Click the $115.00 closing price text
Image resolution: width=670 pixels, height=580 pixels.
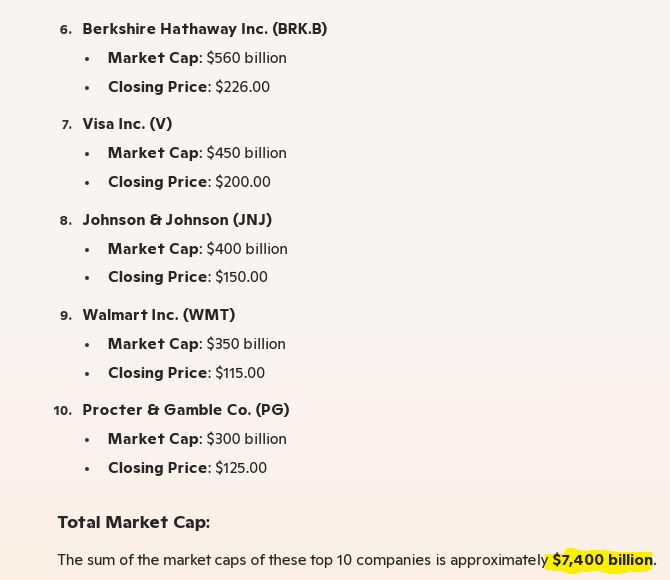pos(240,373)
